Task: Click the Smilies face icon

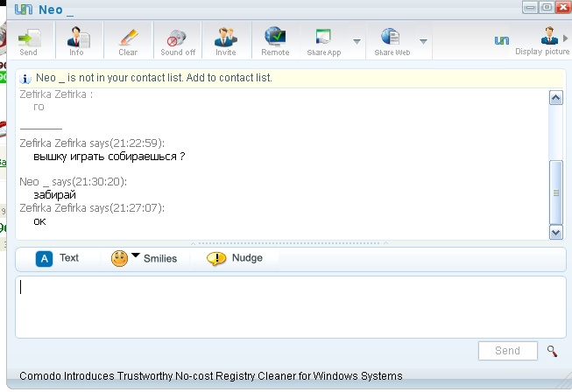Action: 119,259
